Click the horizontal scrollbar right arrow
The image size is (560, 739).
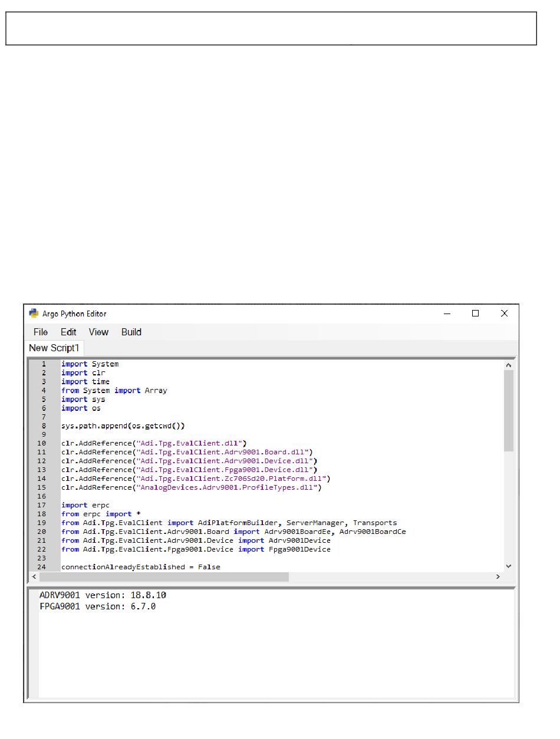tap(499, 577)
